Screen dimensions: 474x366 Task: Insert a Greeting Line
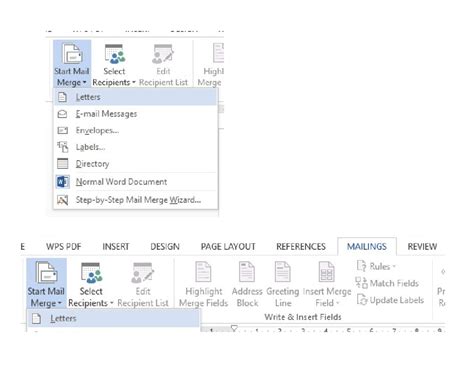click(283, 284)
